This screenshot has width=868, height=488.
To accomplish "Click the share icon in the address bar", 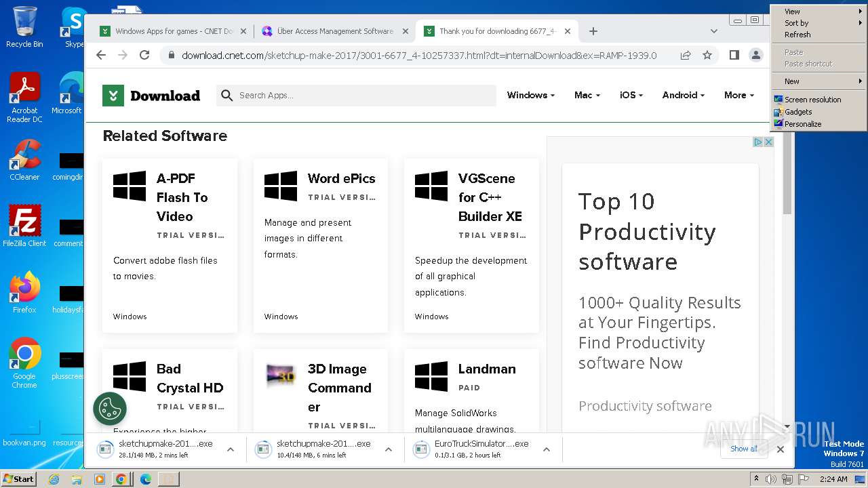I will tap(686, 55).
